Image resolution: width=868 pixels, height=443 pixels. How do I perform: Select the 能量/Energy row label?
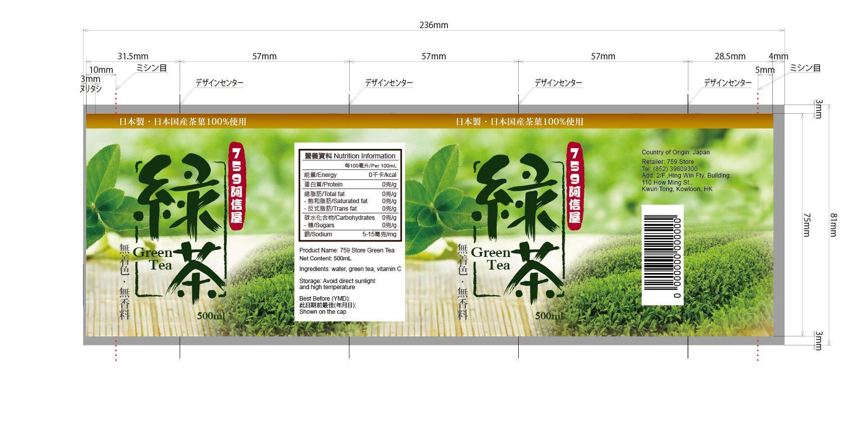pyautogui.click(x=320, y=175)
